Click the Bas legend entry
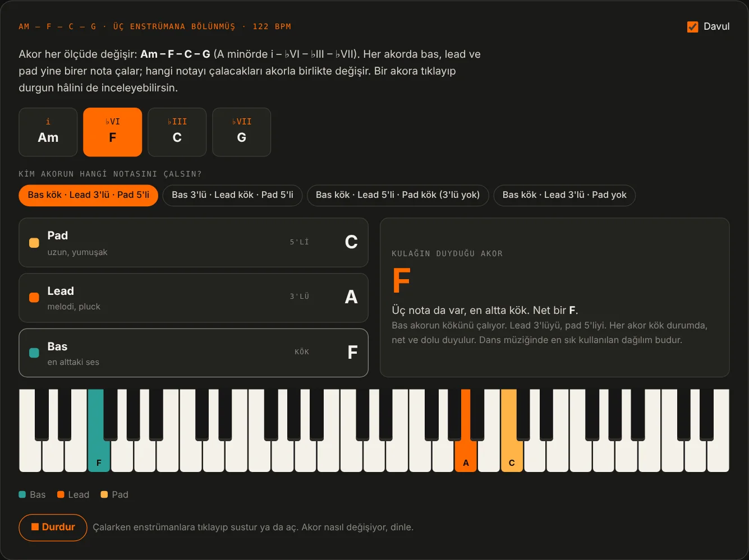This screenshot has height=560, width=749. tap(32, 494)
